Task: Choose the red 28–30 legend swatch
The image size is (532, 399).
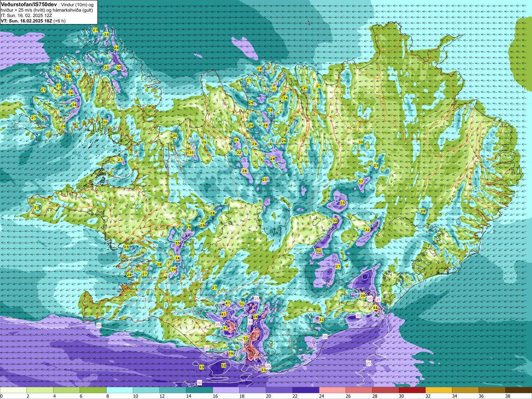Action: pos(386,390)
